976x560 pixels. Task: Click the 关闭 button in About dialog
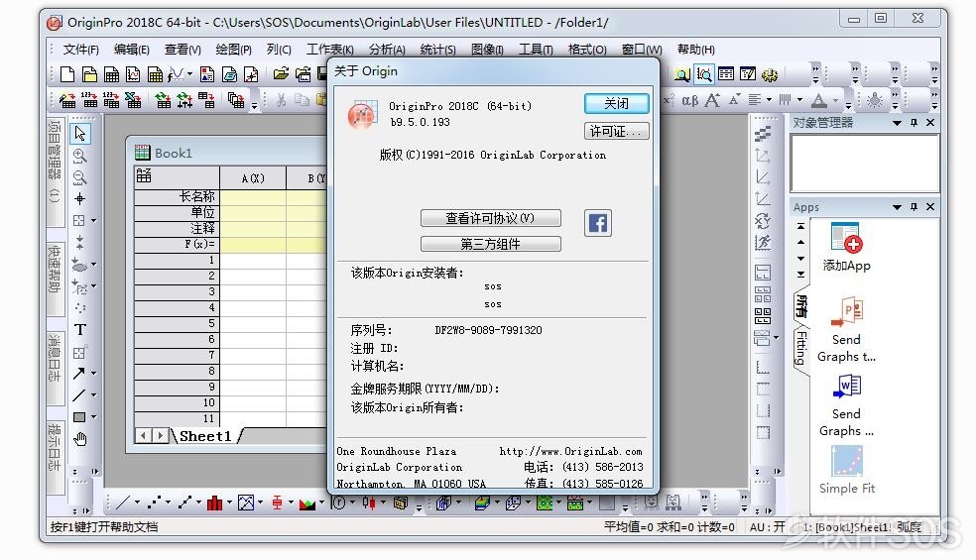click(616, 103)
